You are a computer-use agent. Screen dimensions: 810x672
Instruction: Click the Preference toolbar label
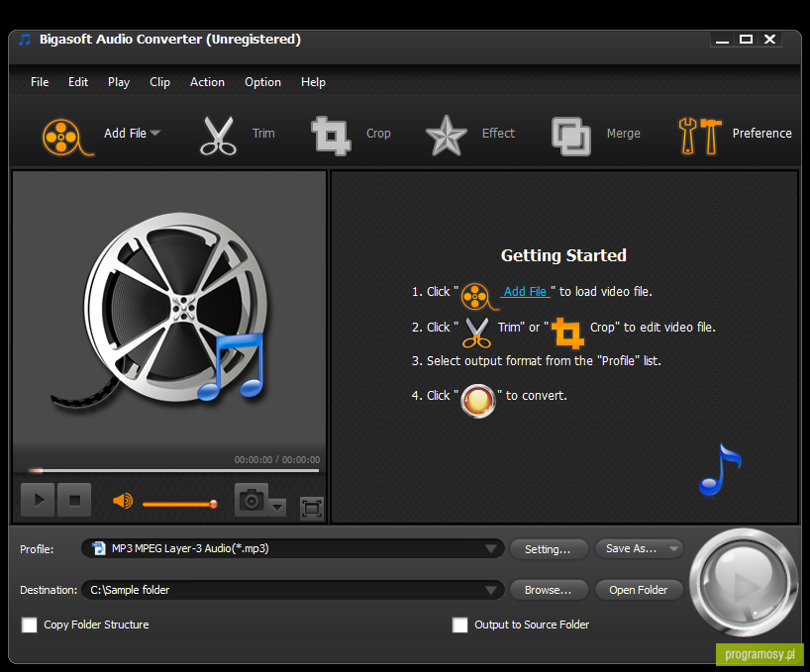(x=761, y=134)
